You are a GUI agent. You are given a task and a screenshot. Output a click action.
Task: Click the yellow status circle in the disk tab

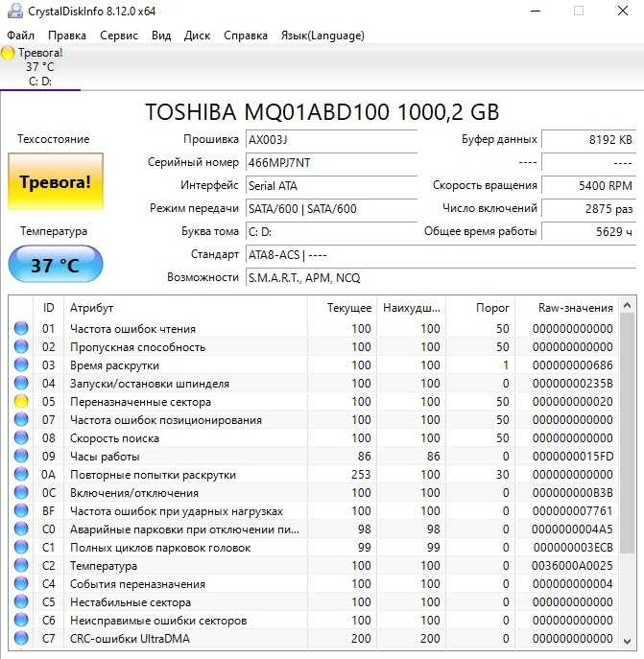pyautogui.click(x=8, y=53)
